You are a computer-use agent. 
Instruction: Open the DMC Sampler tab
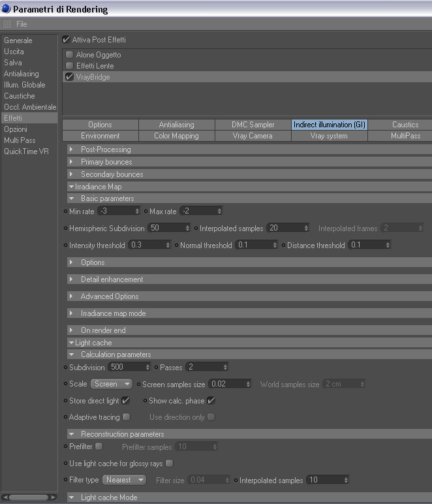(x=253, y=125)
